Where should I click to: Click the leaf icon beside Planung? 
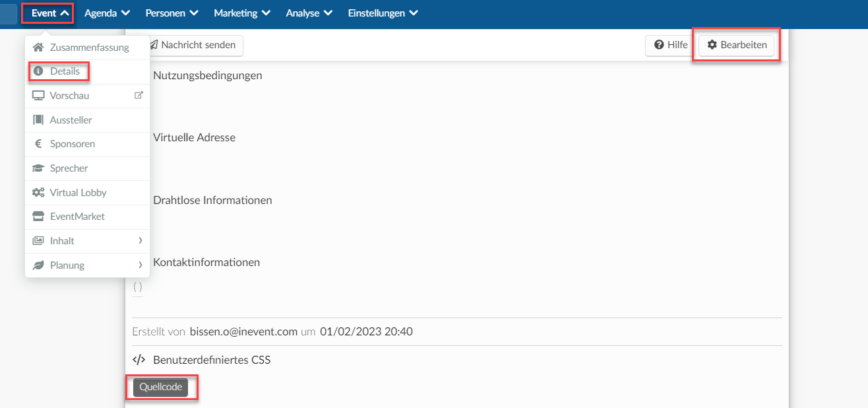pos(38,265)
